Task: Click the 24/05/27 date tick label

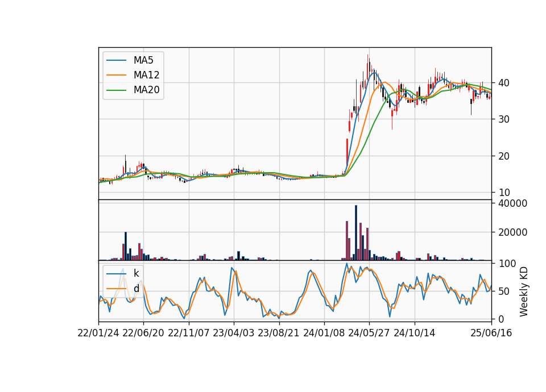Action: pyautogui.click(x=369, y=333)
